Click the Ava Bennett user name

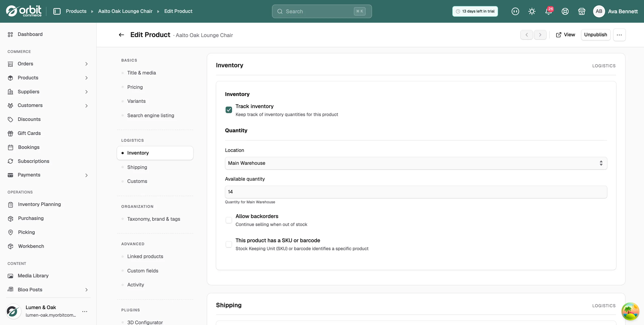tap(623, 11)
